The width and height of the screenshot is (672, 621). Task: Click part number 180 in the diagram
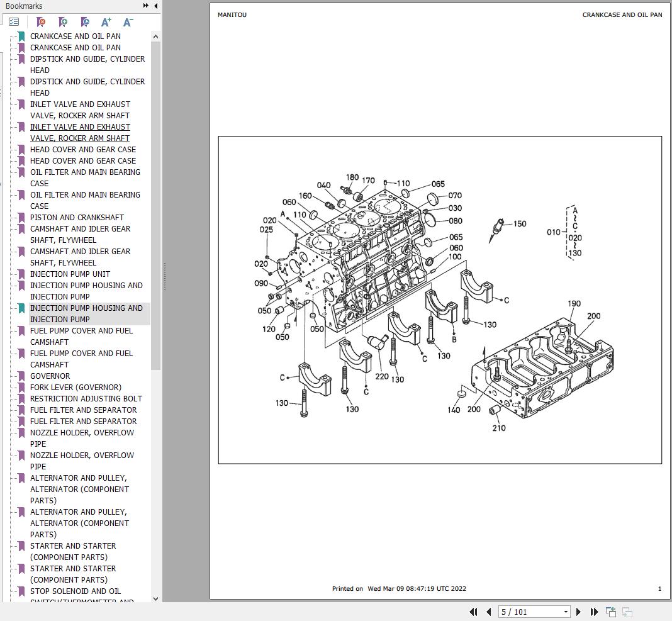coord(352,177)
